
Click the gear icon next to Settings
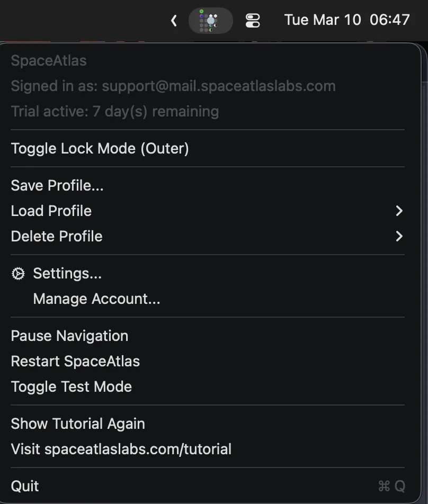(17, 273)
